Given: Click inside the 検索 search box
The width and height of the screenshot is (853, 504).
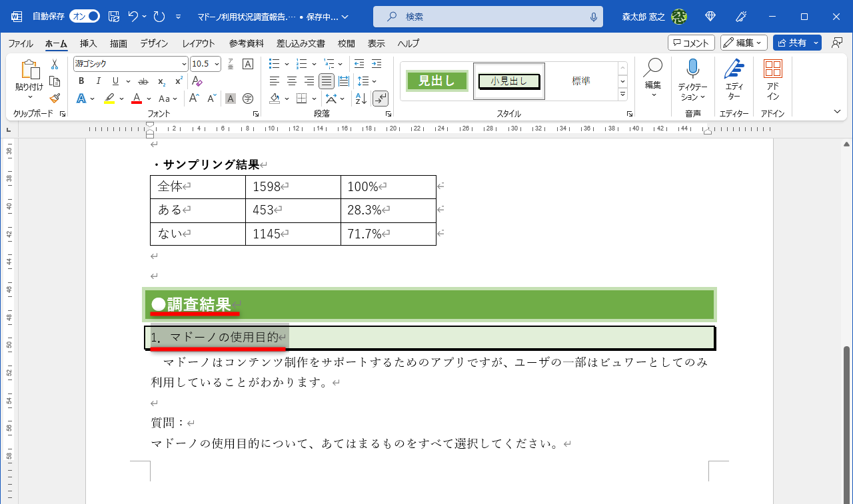Looking at the screenshot, I should pyautogui.click(x=488, y=16).
